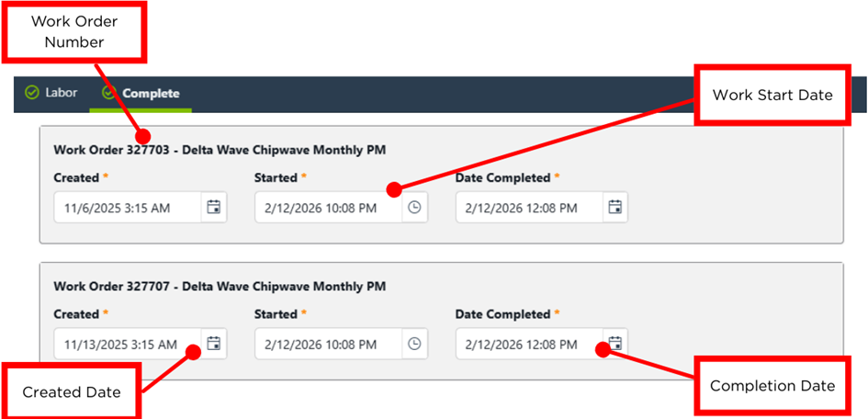Viewport: 868px width, 419px height.
Task: Open Created calendar picker for Work Order 327707
Action: tap(214, 344)
